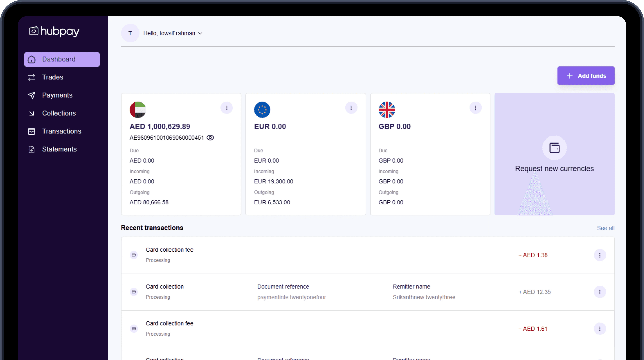Click the card icon beside AED 12.35 transaction
Image resolution: width=644 pixels, height=360 pixels.
pos(134,292)
